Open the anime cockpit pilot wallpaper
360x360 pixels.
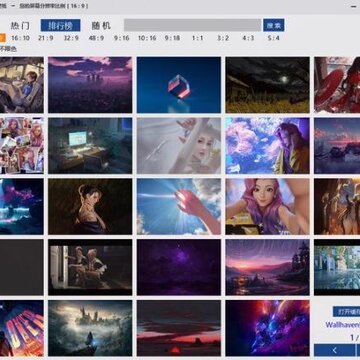coord(22,85)
